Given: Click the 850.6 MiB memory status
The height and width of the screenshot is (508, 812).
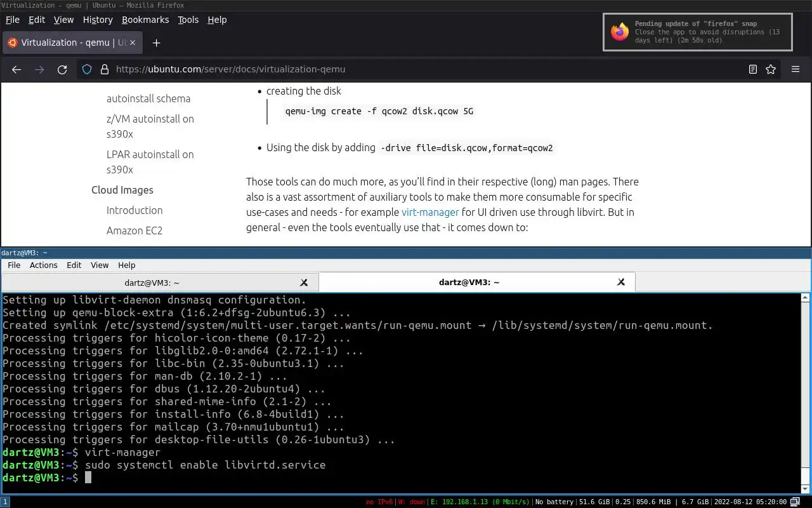Looking at the screenshot, I should [655, 502].
